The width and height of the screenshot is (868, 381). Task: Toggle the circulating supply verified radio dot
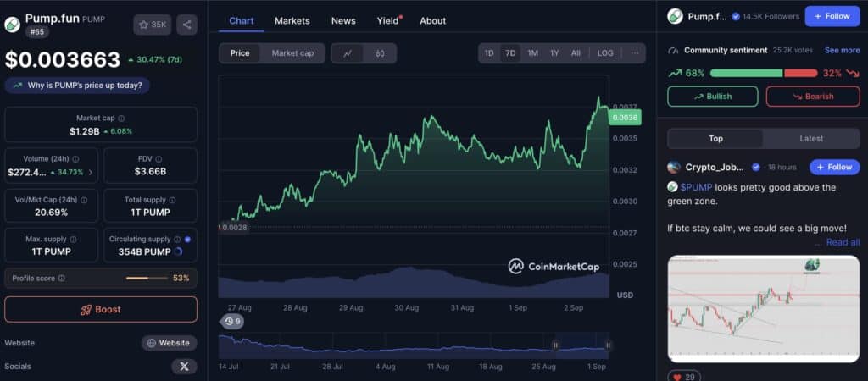coord(187,240)
